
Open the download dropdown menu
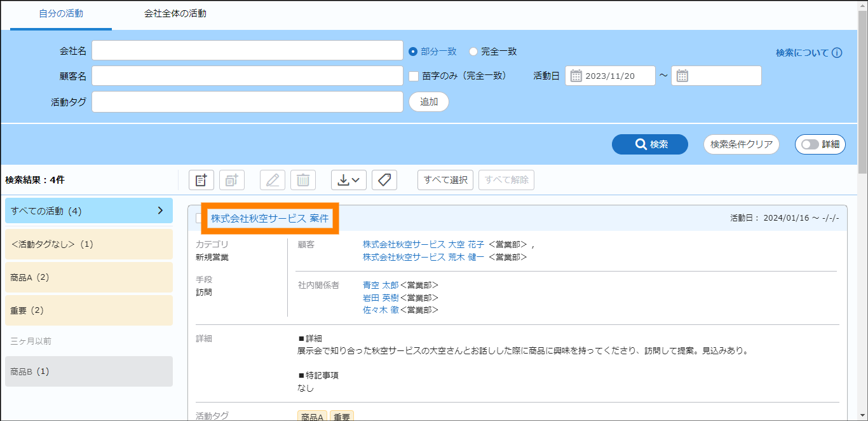pyautogui.click(x=349, y=180)
